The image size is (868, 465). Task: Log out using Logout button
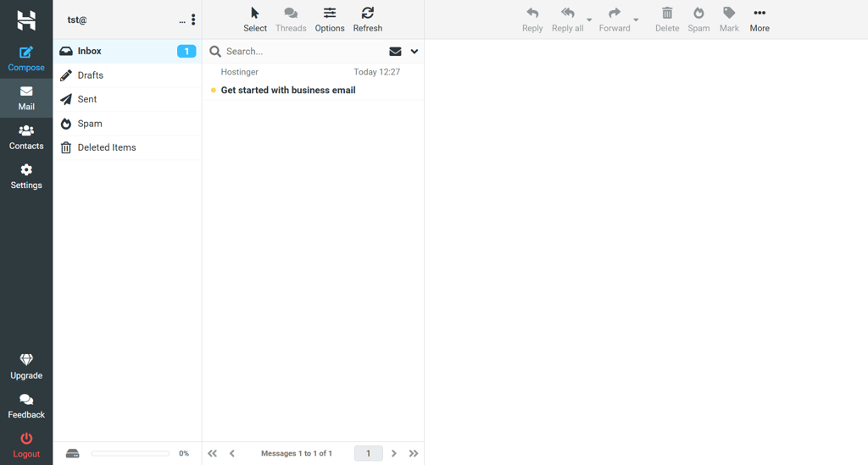coord(26,446)
